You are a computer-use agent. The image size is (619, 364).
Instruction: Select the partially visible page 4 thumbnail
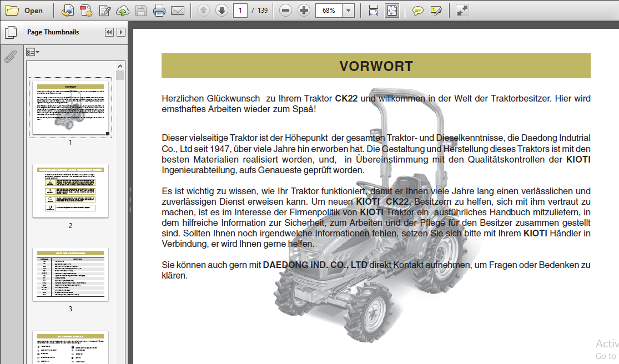[71, 347]
